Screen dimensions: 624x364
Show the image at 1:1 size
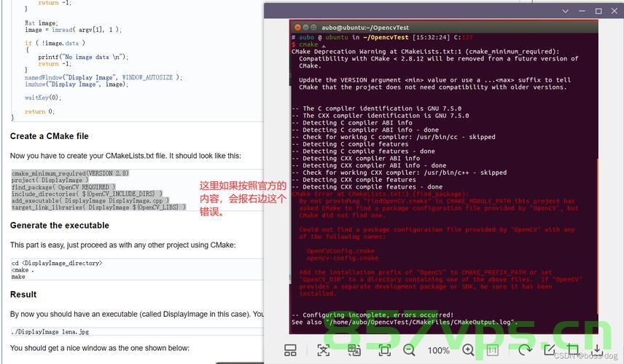click(x=493, y=350)
